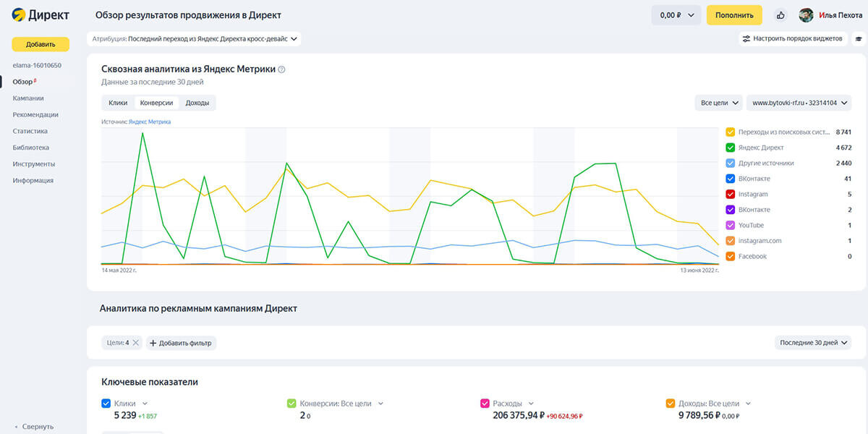The height and width of the screenshot is (434, 868).
Task: Uncheck the Клики key metric checkbox
Action: [106, 404]
